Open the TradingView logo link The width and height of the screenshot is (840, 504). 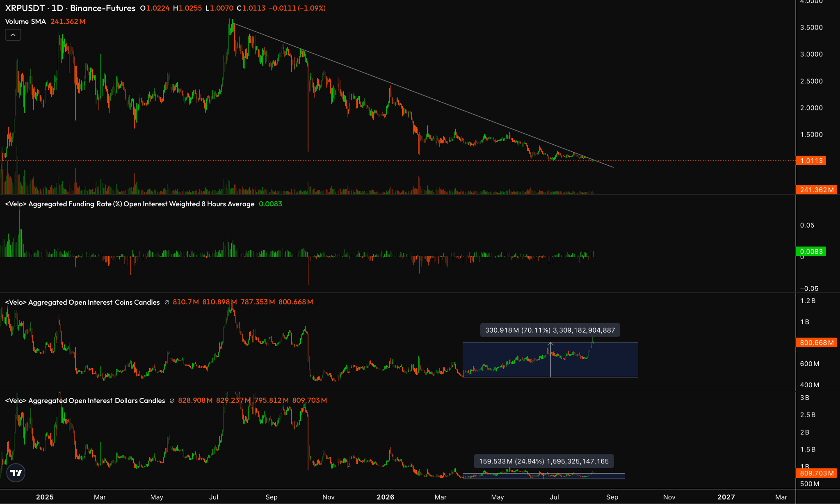[16, 473]
